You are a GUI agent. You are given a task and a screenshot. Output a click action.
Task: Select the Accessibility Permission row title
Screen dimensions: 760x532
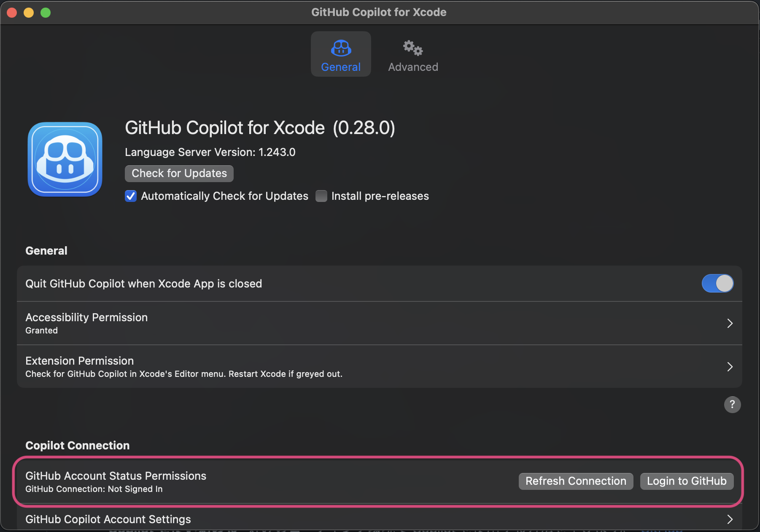click(x=86, y=317)
